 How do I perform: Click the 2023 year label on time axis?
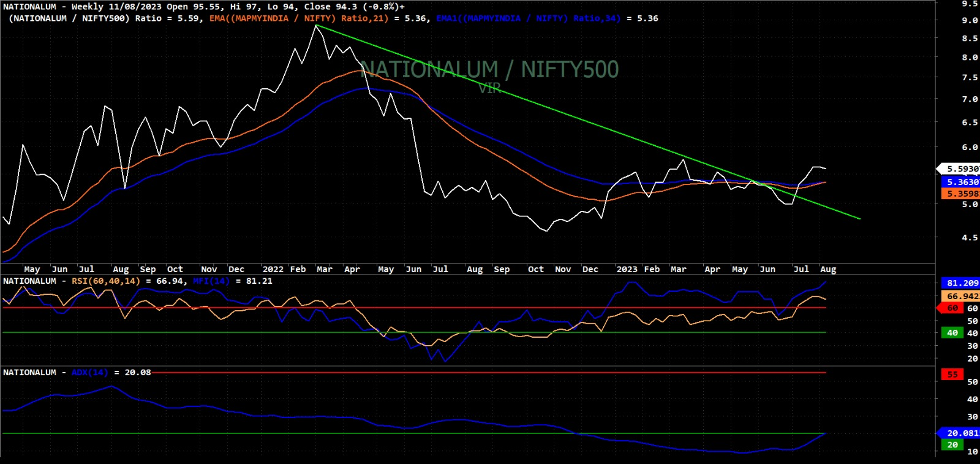(627, 269)
